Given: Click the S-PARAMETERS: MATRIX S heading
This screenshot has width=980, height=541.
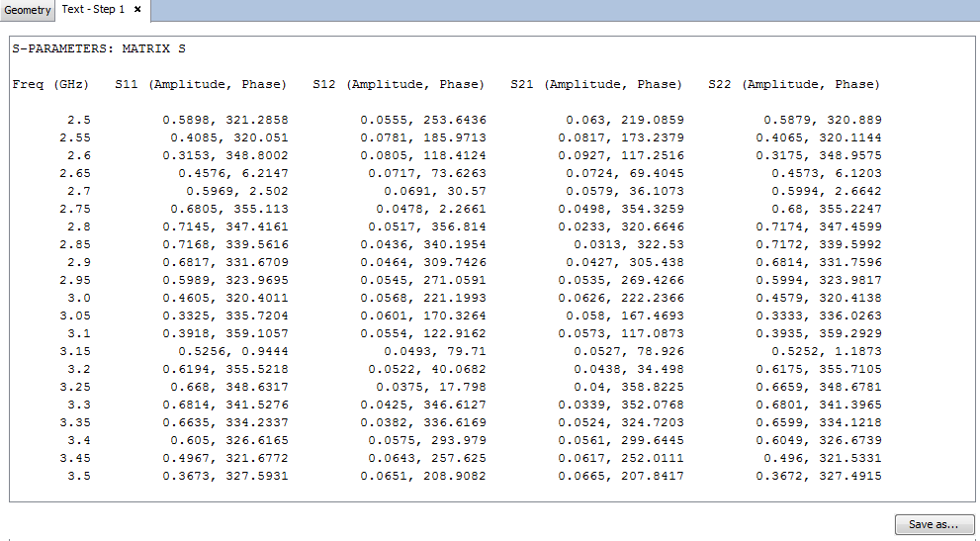Looking at the screenshot, I should coord(99,48).
